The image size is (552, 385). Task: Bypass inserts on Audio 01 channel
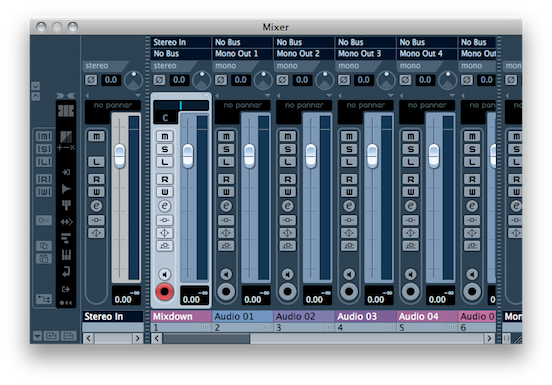click(x=226, y=220)
